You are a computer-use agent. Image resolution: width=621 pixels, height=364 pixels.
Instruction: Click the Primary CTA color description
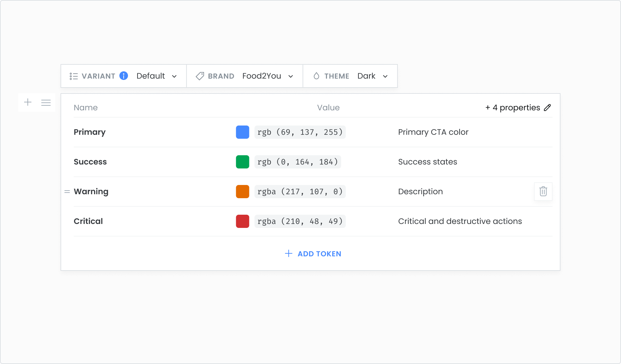tap(433, 132)
